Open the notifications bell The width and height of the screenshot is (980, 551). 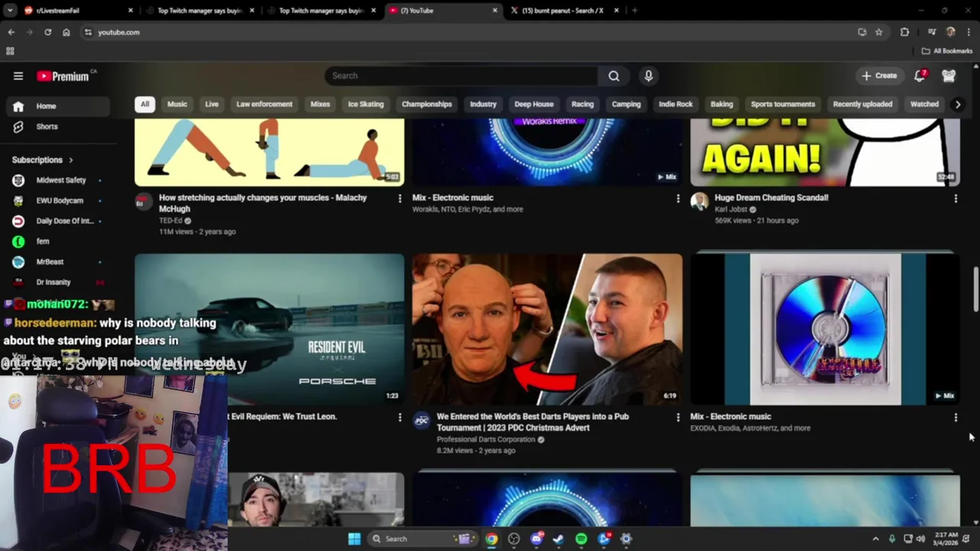(x=920, y=76)
